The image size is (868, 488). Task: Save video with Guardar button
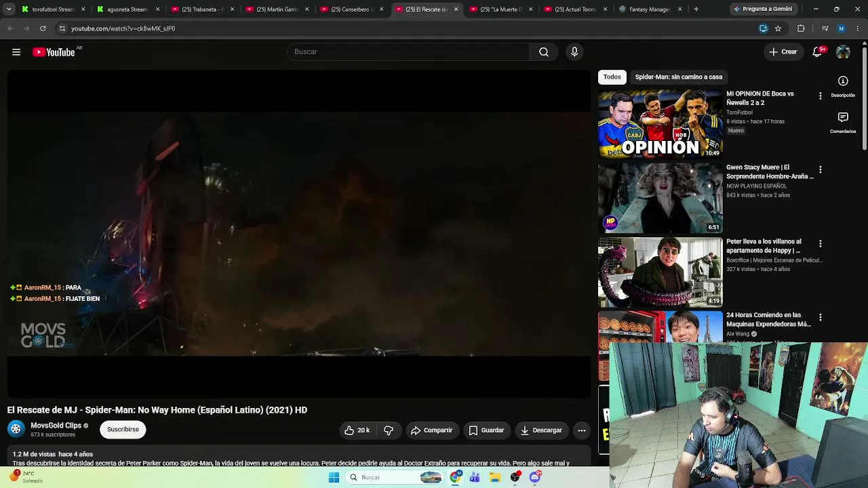(486, 430)
